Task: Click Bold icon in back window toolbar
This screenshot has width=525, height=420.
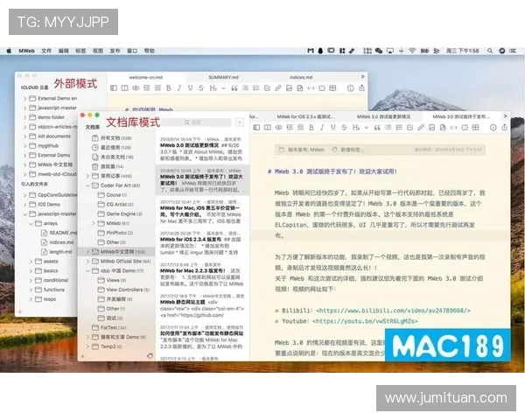Action: (x=168, y=88)
